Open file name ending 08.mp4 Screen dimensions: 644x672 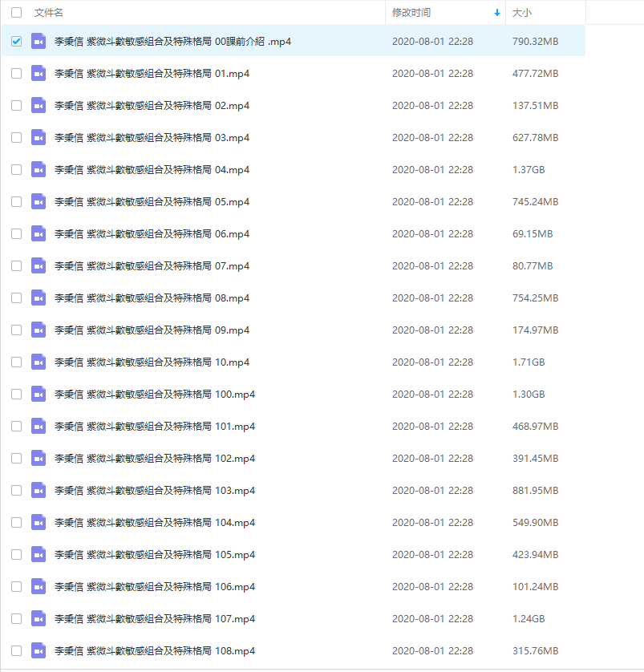point(152,298)
